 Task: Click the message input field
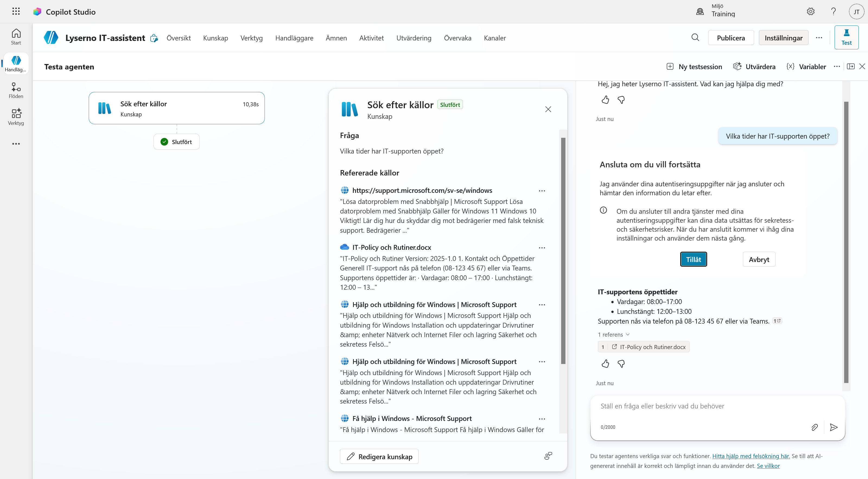tap(717, 406)
